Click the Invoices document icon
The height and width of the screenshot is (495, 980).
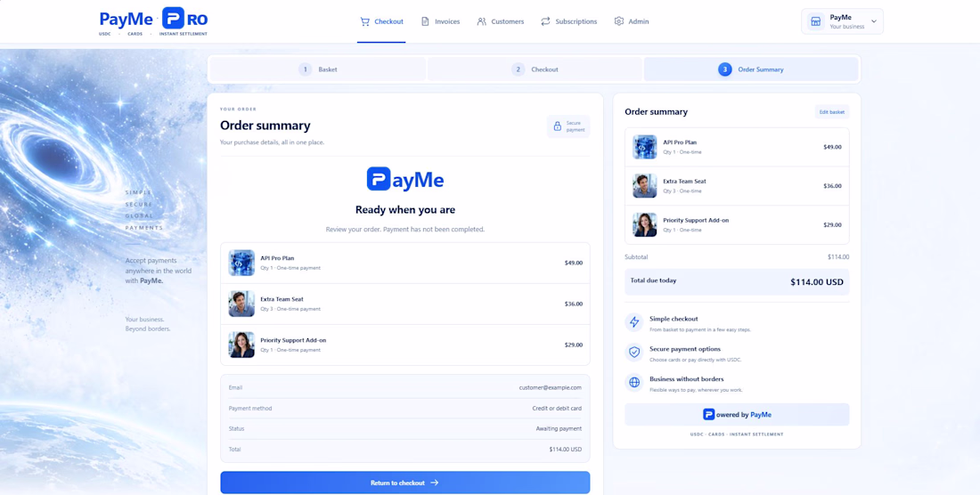coord(425,21)
